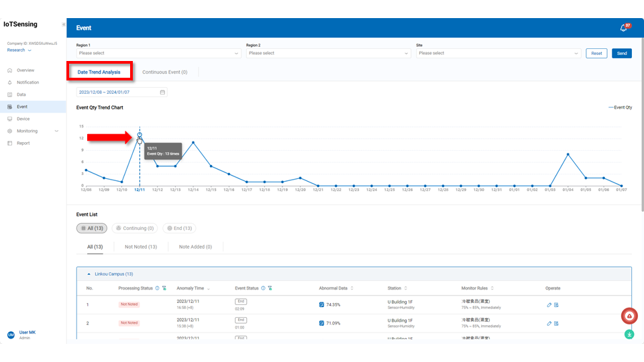644x362 pixels.
Task: Collapse the sidebar with the double-arrow icon
Action: pos(64,24)
